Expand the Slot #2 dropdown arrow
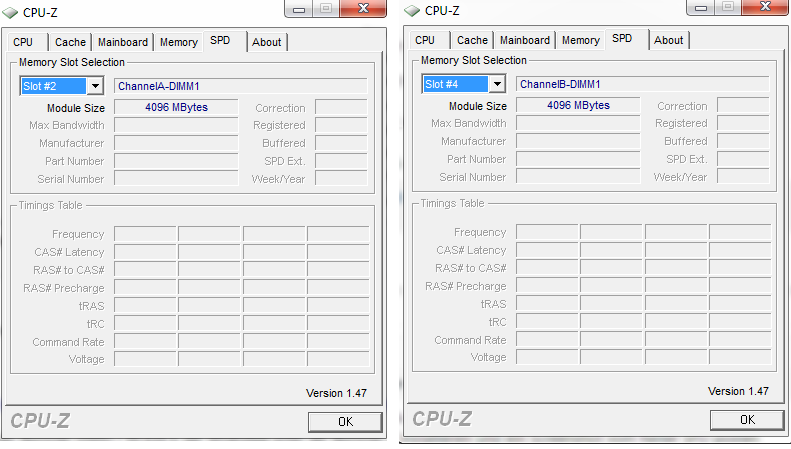The height and width of the screenshot is (449, 791). [x=95, y=86]
